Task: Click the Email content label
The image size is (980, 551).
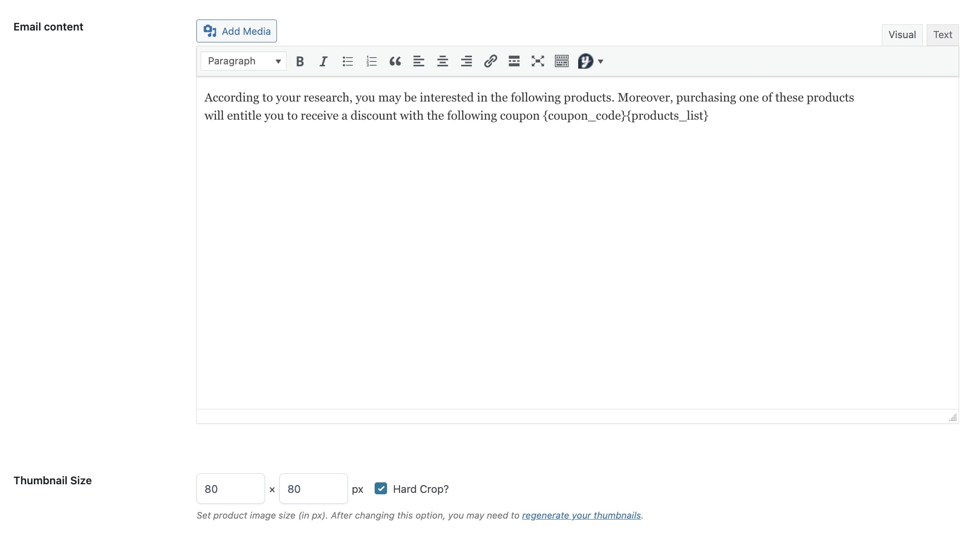Action: [48, 27]
